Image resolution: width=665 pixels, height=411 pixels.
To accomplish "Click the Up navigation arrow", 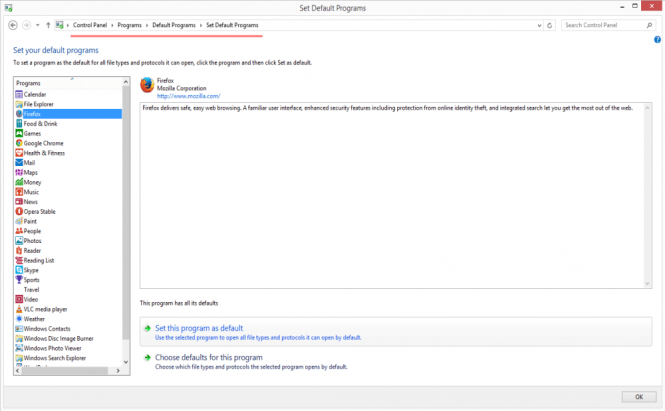I will coord(48,24).
